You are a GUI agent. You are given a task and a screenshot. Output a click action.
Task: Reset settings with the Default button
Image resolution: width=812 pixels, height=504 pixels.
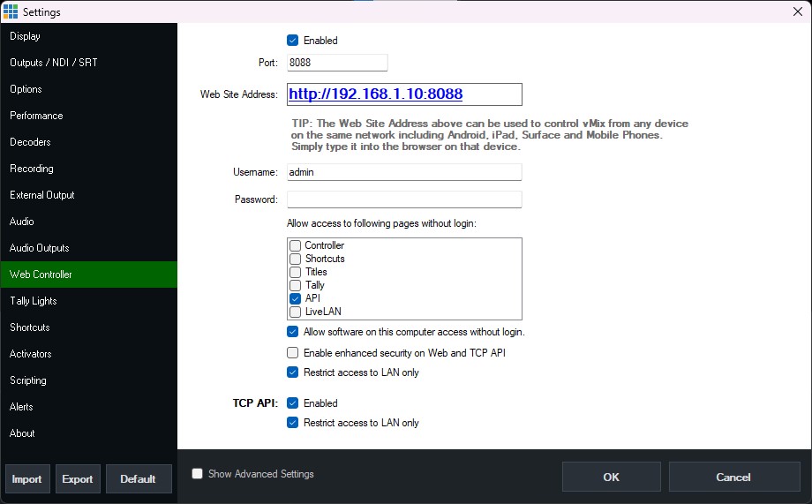point(139,479)
